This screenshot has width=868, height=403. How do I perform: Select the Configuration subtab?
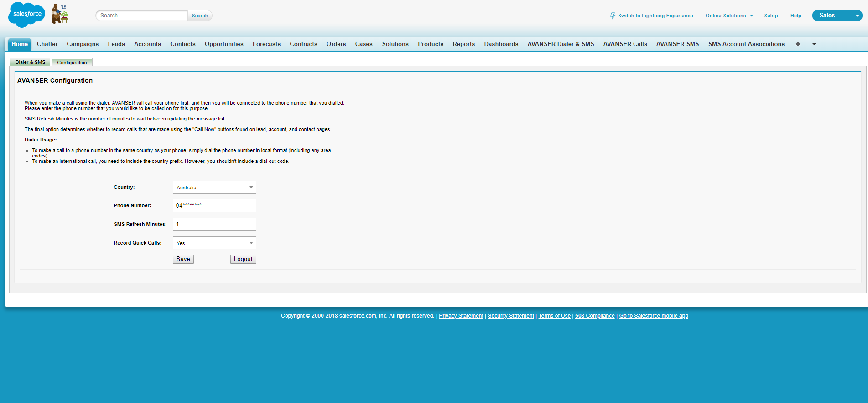click(x=72, y=63)
